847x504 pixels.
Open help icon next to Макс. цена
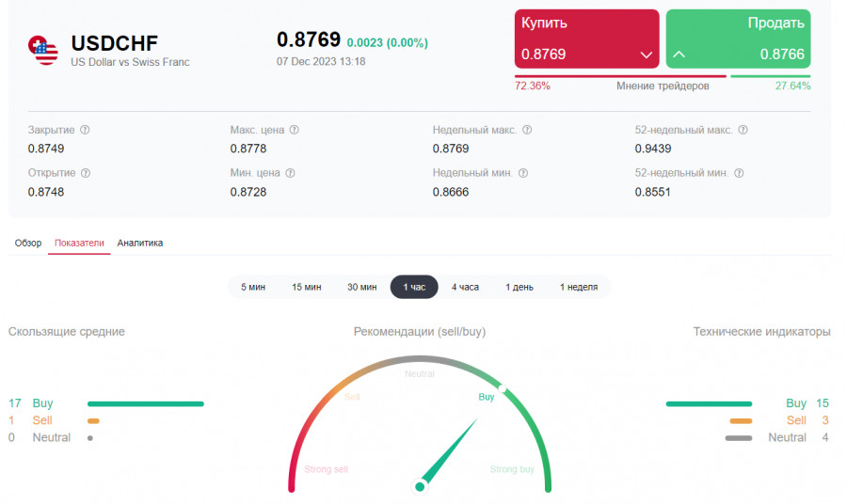click(294, 130)
